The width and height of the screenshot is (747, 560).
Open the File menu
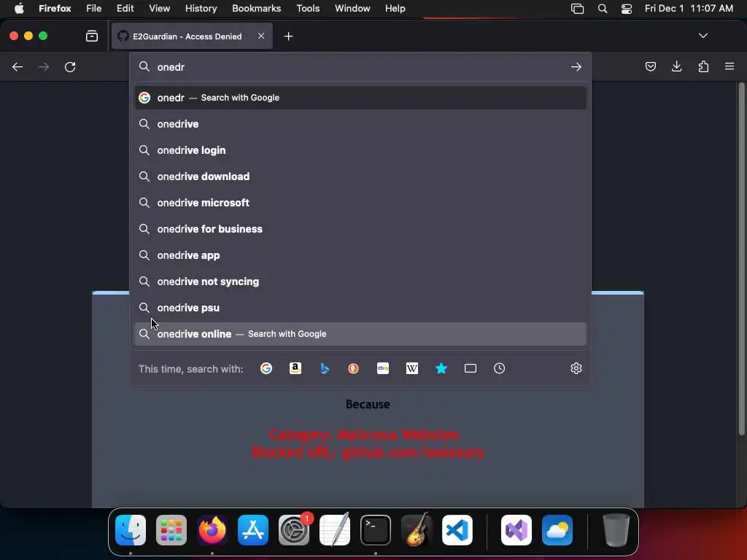coord(94,9)
